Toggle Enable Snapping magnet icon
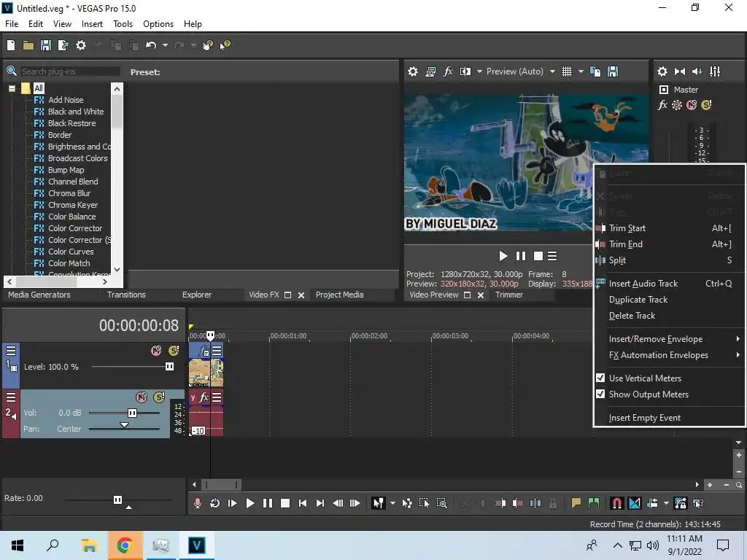747x560 pixels. pos(616,503)
